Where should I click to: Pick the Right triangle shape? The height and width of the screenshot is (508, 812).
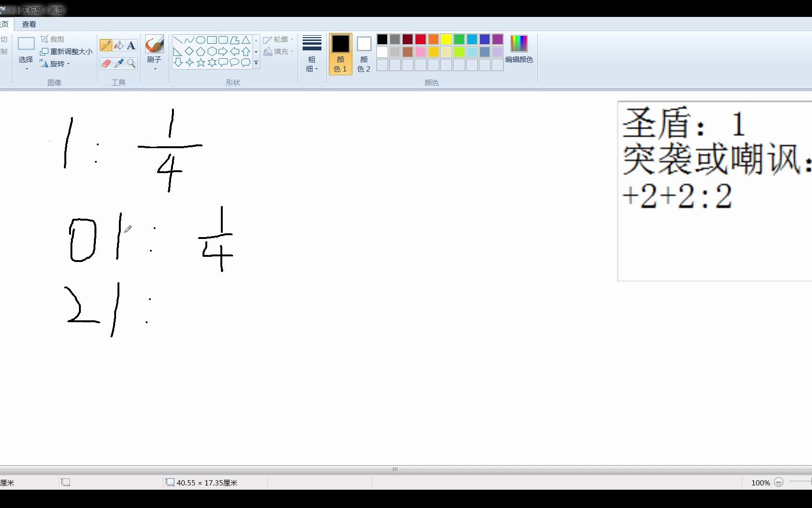click(x=178, y=51)
